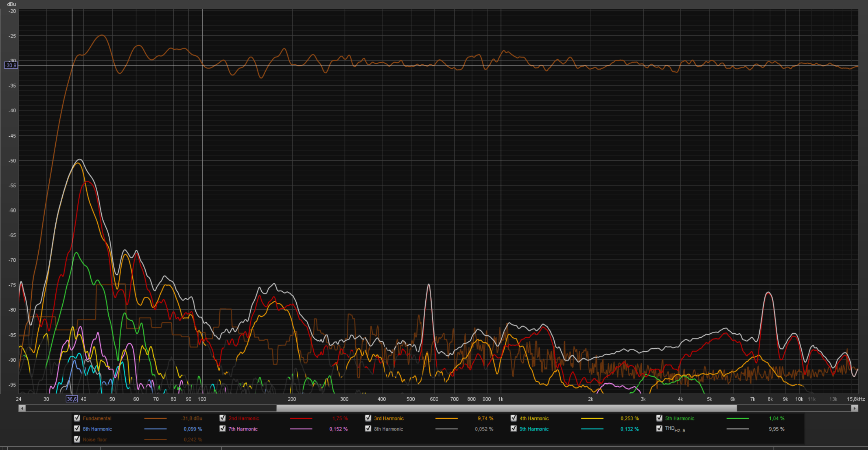
Task: Click the 200 frequency axis label
Action: [292, 399]
